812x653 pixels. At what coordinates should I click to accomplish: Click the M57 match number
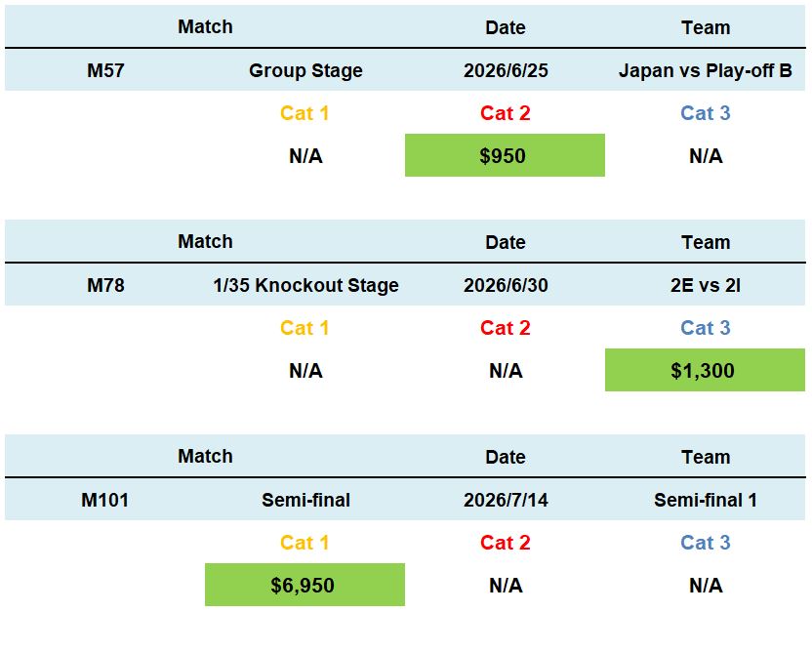(105, 70)
